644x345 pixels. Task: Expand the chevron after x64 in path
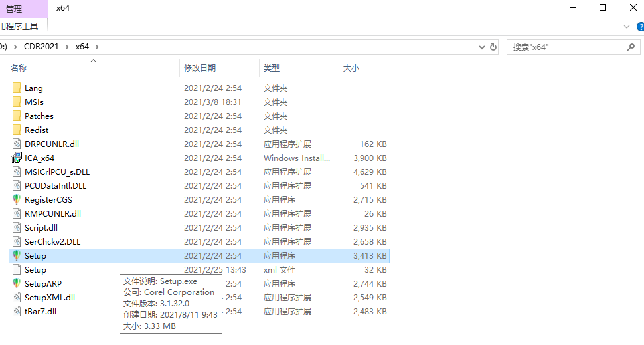tap(97, 47)
